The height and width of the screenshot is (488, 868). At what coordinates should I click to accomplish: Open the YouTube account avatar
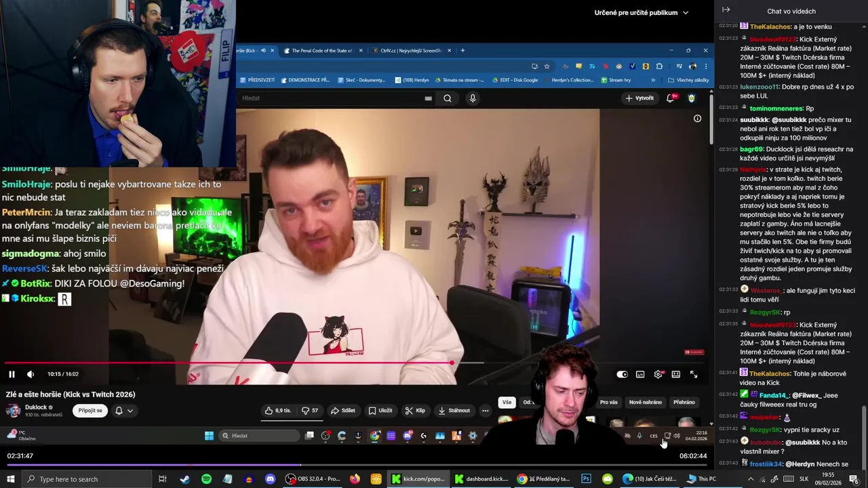(692, 98)
